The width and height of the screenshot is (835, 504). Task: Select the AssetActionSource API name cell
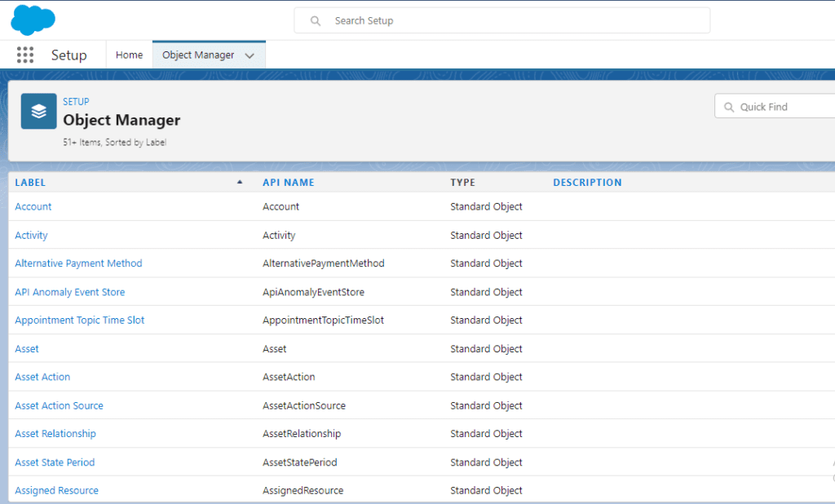303,406
